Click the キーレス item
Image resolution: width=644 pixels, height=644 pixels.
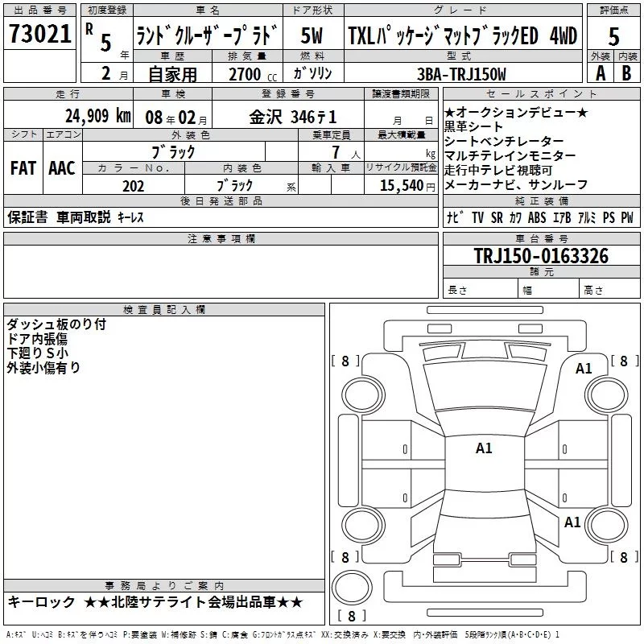point(130,217)
